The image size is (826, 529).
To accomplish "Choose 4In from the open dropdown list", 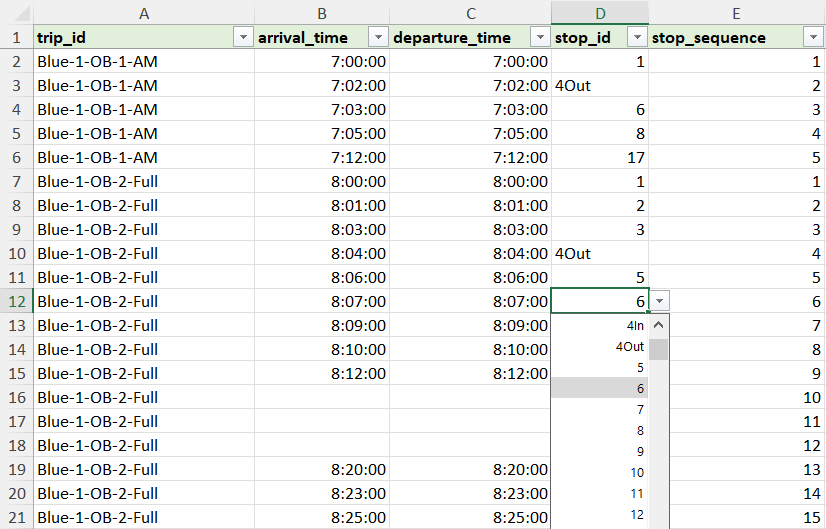I will 600,325.
